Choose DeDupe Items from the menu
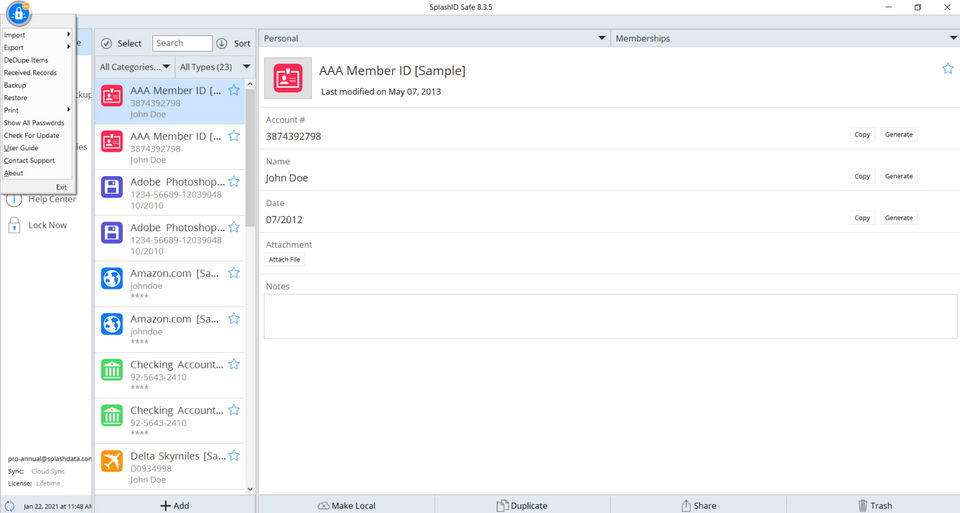960x513 pixels. pyautogui.click(x=37, y=60)
